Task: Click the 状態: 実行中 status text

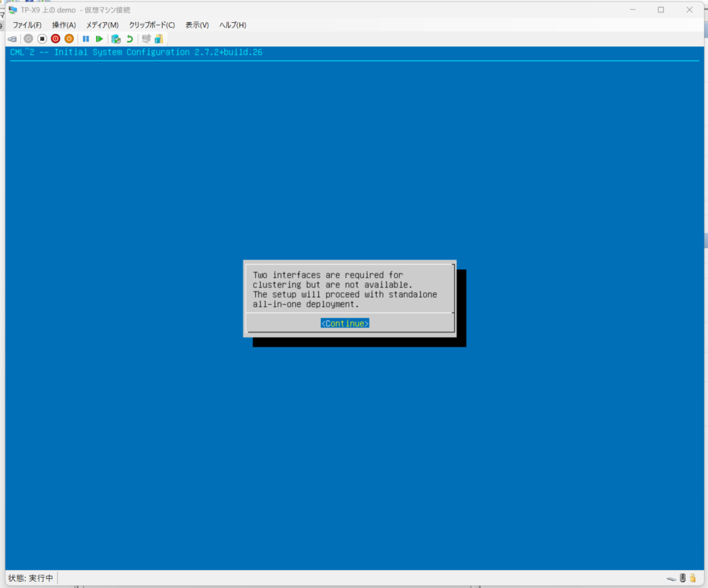Action: tap(30, 578)
